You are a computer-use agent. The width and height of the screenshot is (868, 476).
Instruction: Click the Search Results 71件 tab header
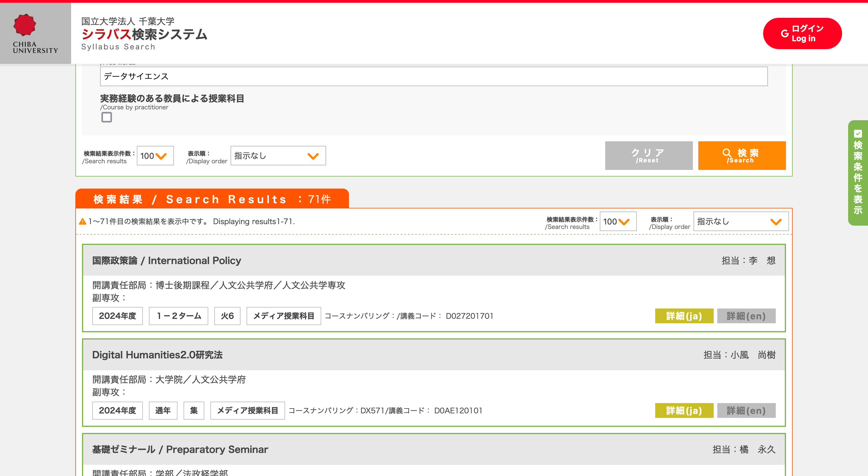point(212,199)
